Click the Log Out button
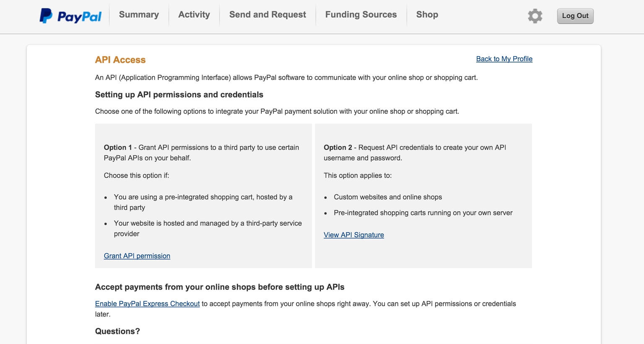The height and width of the screenshot is (344, 644). (575, 16)
